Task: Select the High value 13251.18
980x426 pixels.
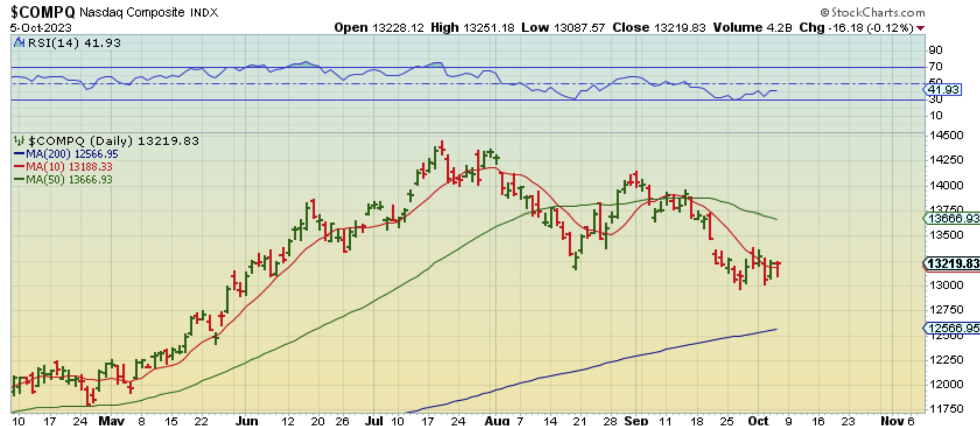Action: click(488, 28)
